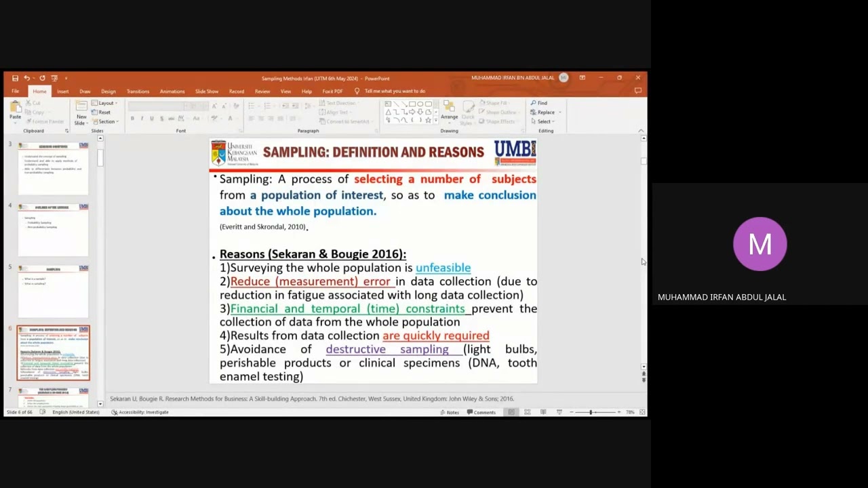Select slide 5 thumbnail
This screenshot has width=868, height=488.
click(x=53, y=291)
